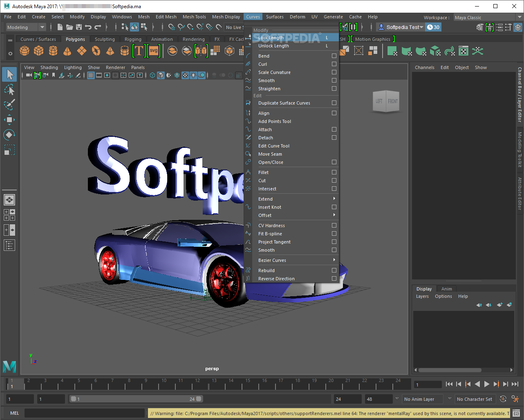Open option box for Scale Curvature

click(x=334, y=72)
